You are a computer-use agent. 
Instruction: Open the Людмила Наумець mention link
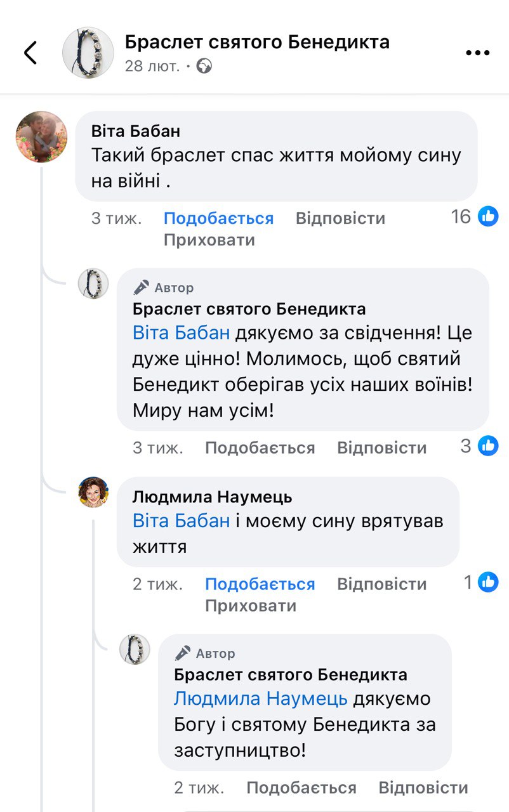click(x=260, y=698)
